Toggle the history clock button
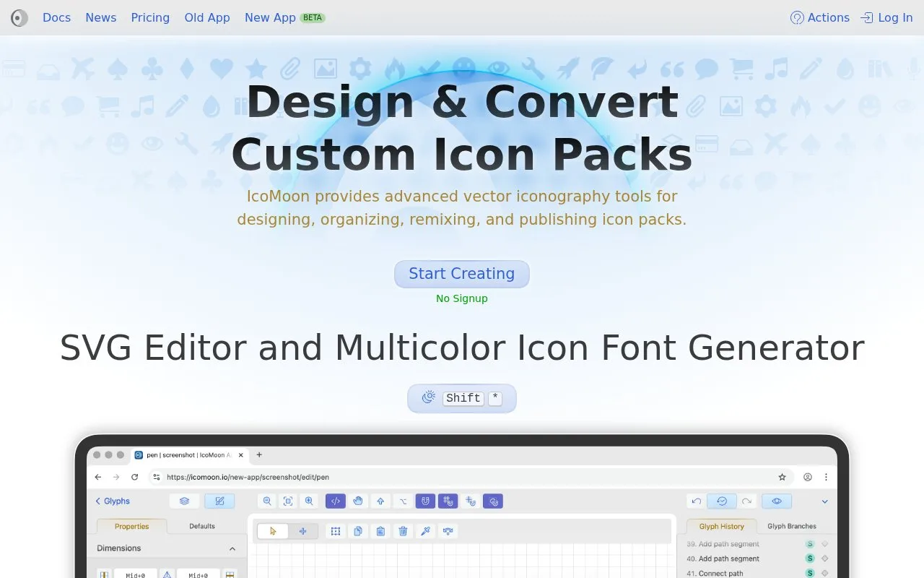 point(722,501)
